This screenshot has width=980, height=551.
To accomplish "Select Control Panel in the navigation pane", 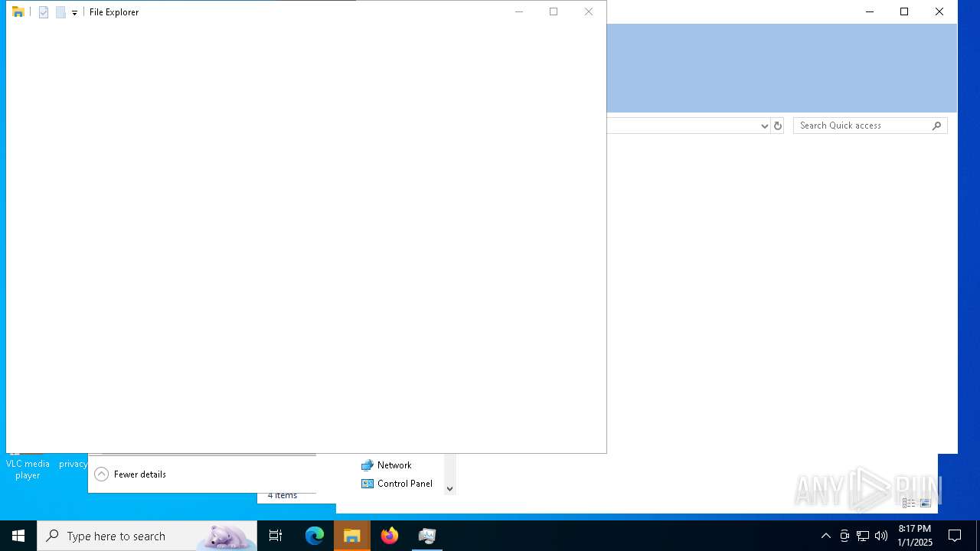I will 397,484.
